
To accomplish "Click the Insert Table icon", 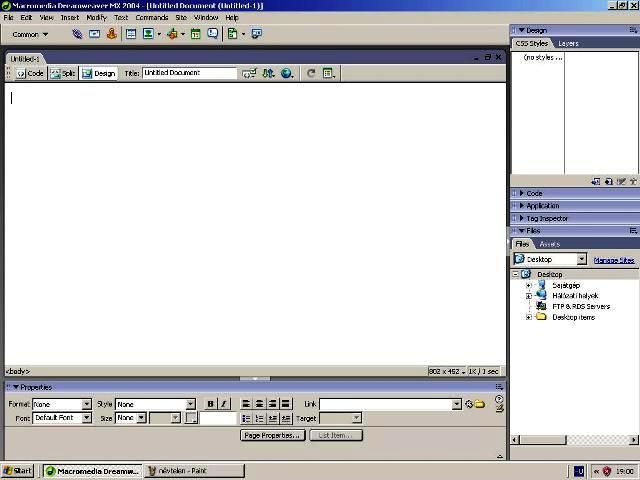I will tap(131, 34).
